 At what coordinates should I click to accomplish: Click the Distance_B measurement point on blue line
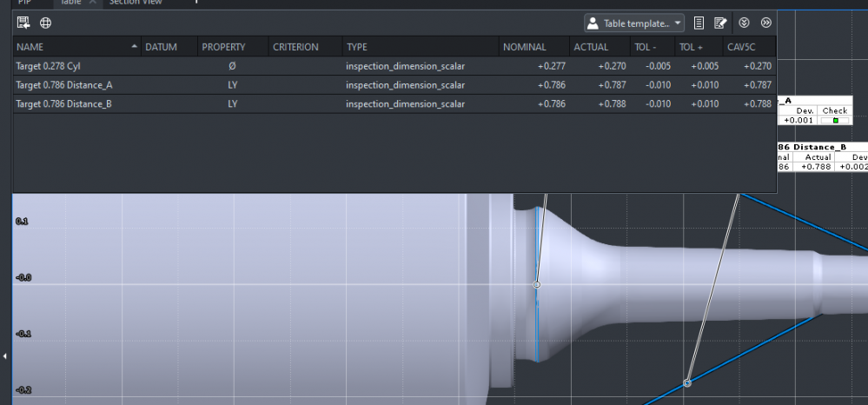(x=687, y=382)
